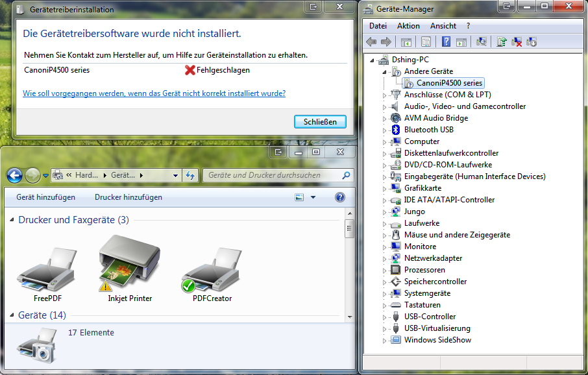Select the default PDFCreator printer
This screenshot has width=588, height=375.
(212, 274)
